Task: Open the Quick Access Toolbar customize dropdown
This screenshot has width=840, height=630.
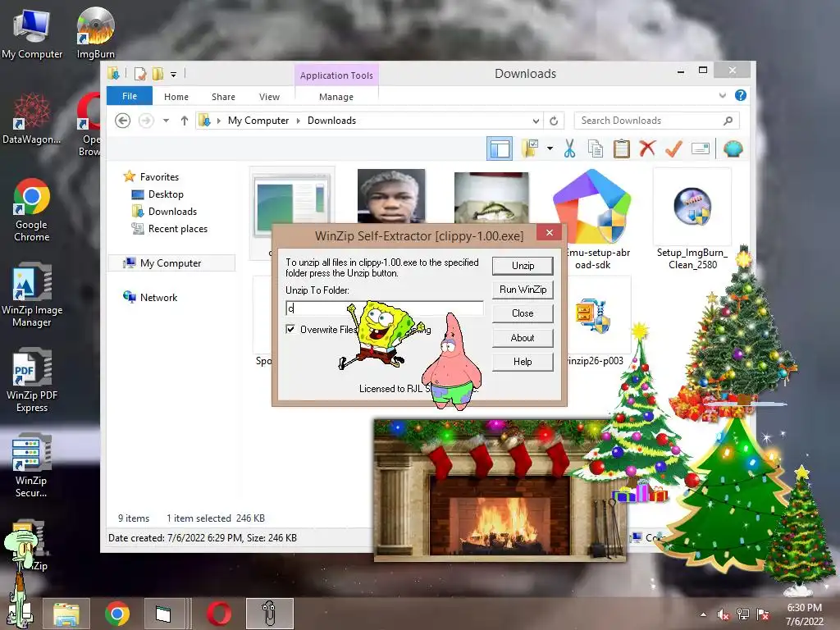Action: click(x=174, y=75)
